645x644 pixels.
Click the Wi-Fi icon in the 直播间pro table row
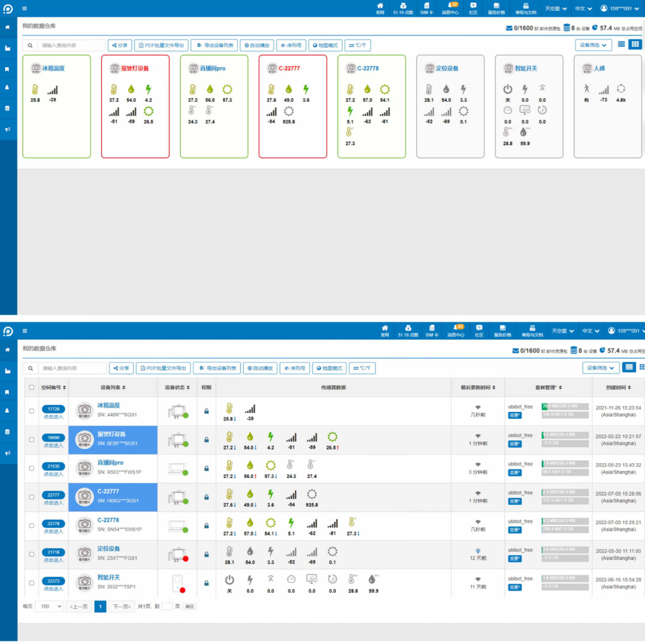478,464
